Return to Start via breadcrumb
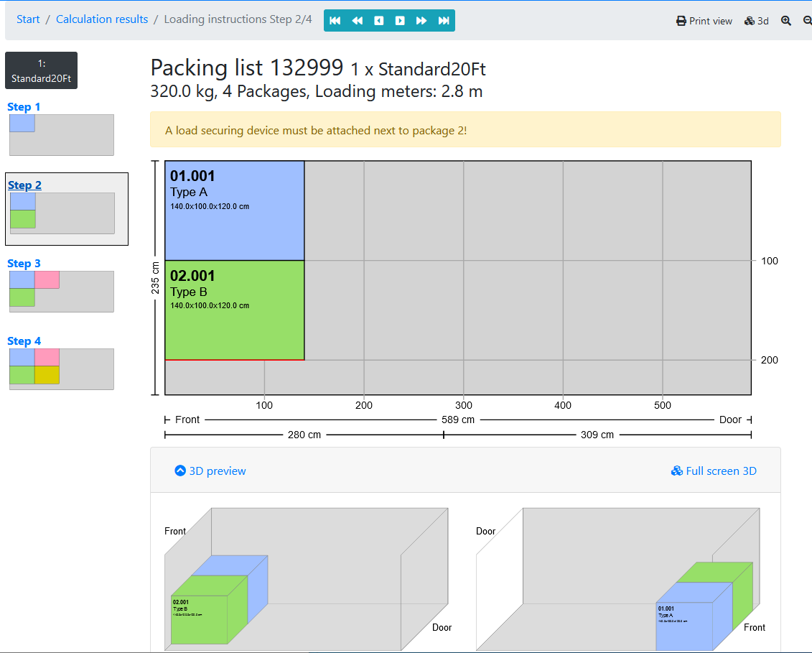This screenshot has width=812, height=653. click(x=28, y=19)
